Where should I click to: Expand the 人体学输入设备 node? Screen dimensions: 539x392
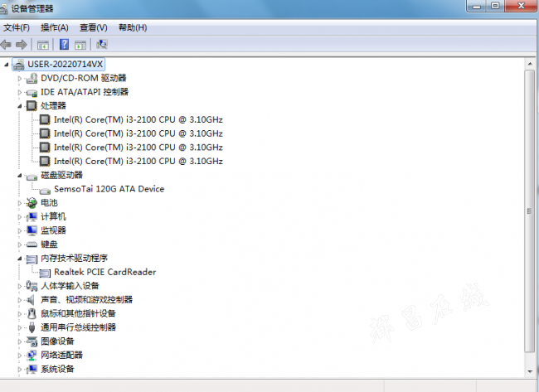click(20, 286)
